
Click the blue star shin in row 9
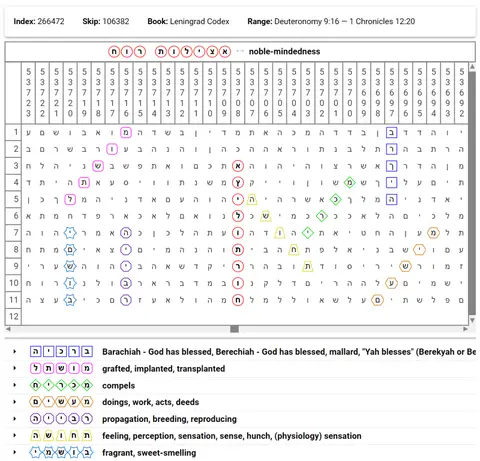tap(70, 266)
